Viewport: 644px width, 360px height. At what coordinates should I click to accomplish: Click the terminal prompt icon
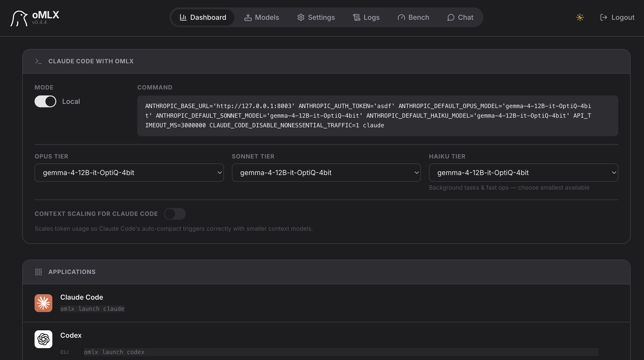38,61
